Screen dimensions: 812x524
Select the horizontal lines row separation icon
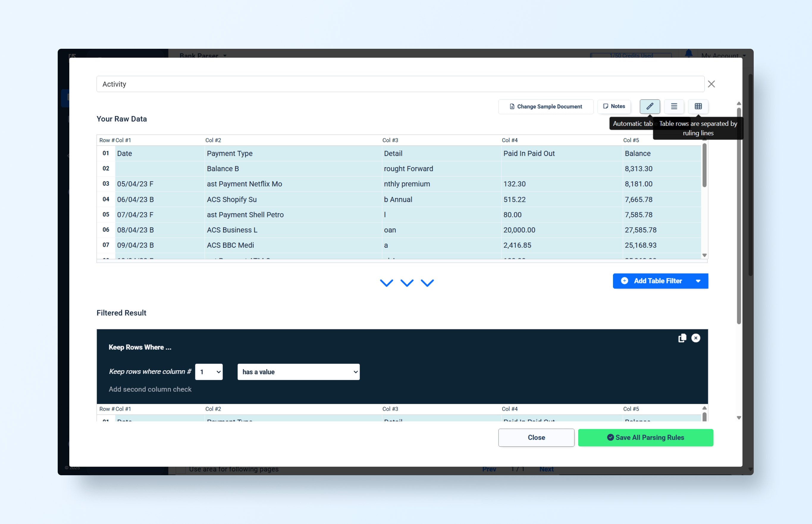tap(674, 106)
